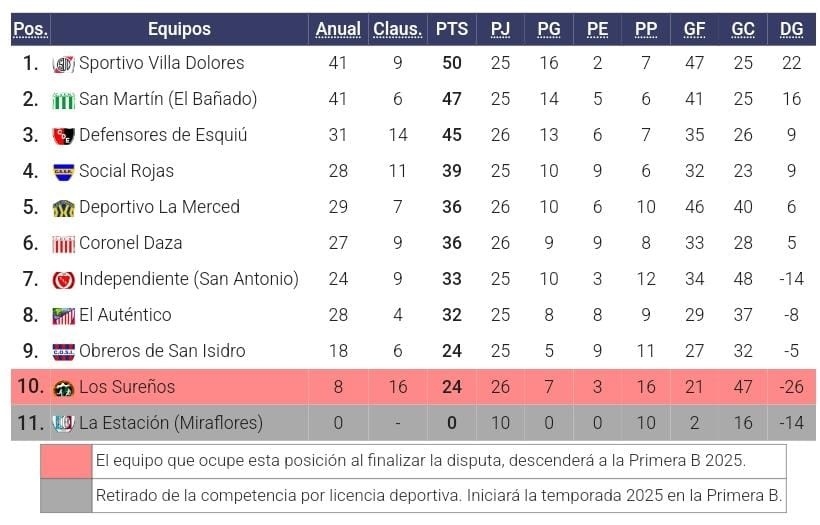Click the Obreros de San Isidro crest
Image resolution: width=820 pixels, height=525 pixels.
(64, 352)
